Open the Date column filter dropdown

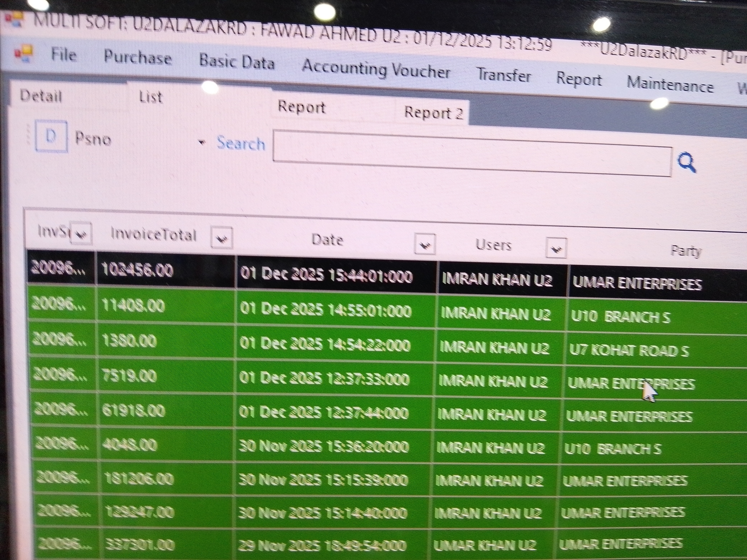click(x=425, y=244)
